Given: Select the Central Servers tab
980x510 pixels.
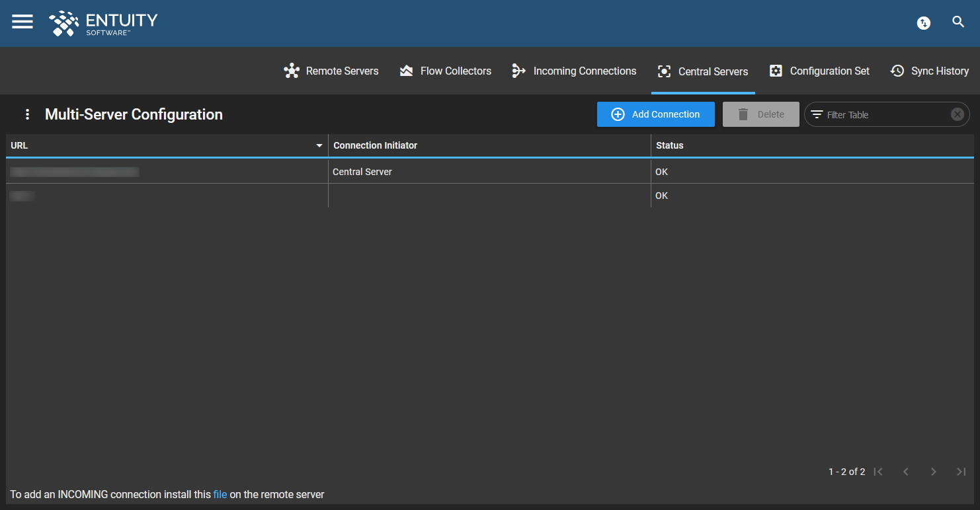Looking at the screenshot, I should point(703,71).
